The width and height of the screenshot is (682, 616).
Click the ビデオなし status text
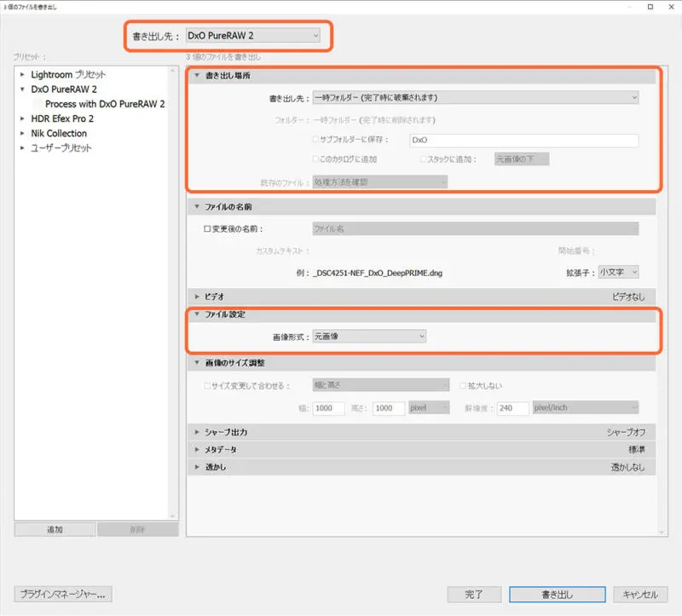click(628, 296)
